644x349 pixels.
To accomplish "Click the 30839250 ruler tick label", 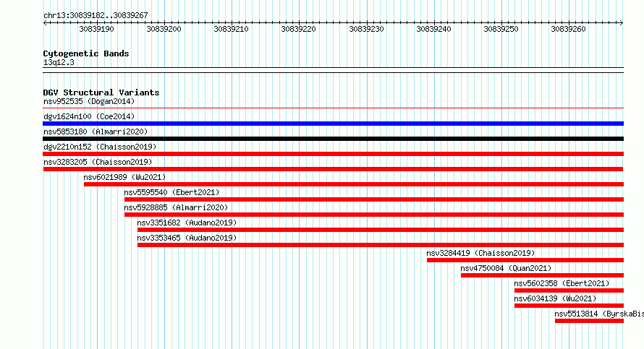I will pyautogui.click(x=501, y=29).
